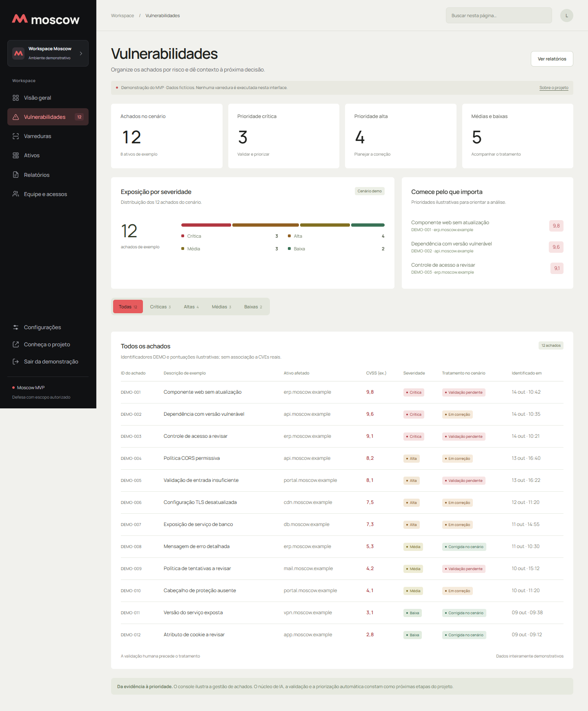Open the Visão geral grid icon

point(16,98)
